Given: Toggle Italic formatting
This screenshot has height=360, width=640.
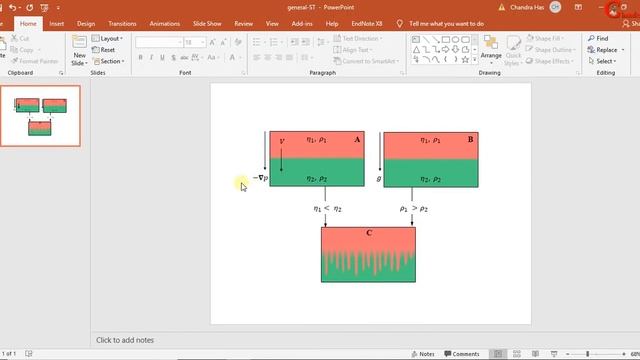Looking at the screenshot, I should point(151,58).
